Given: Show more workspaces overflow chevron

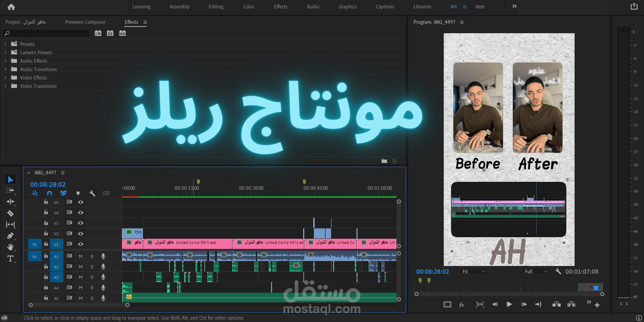Looking at the screenshot, I should (515, 6).
